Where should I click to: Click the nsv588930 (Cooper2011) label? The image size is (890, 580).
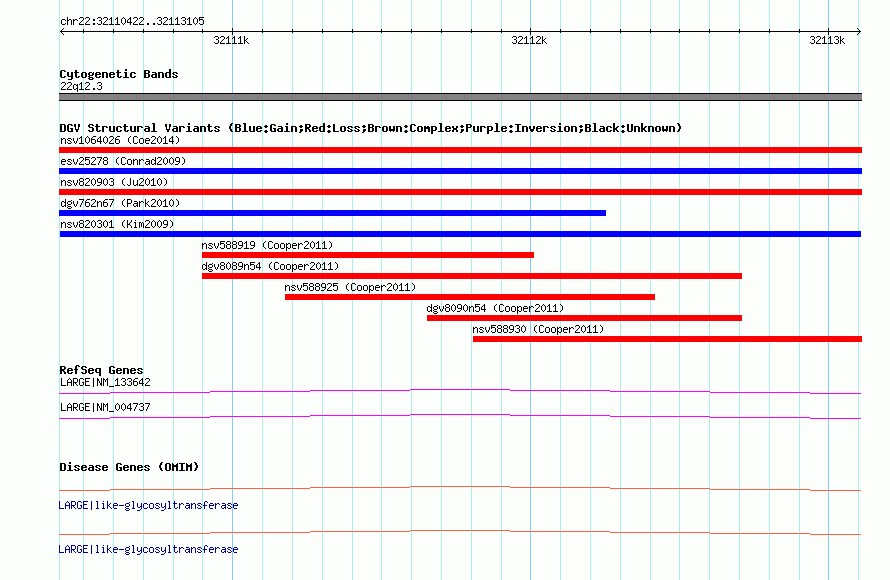[538, 329]
